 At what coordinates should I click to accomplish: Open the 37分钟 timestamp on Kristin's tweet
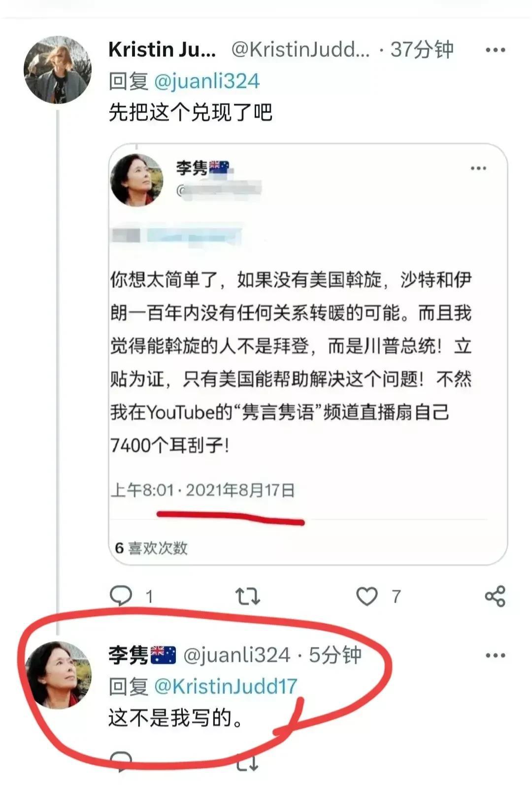[422, 50]
